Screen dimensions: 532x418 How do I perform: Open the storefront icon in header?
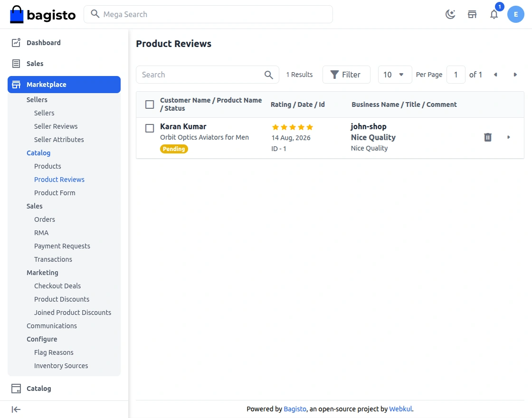(x=472, y=14)
